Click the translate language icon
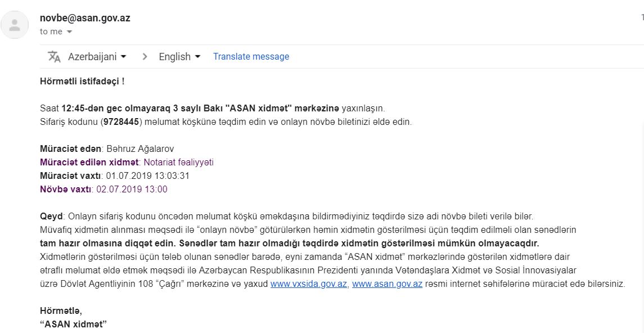Image resolution: width=644 pixels, height=333 pixels. coord(54,57)
